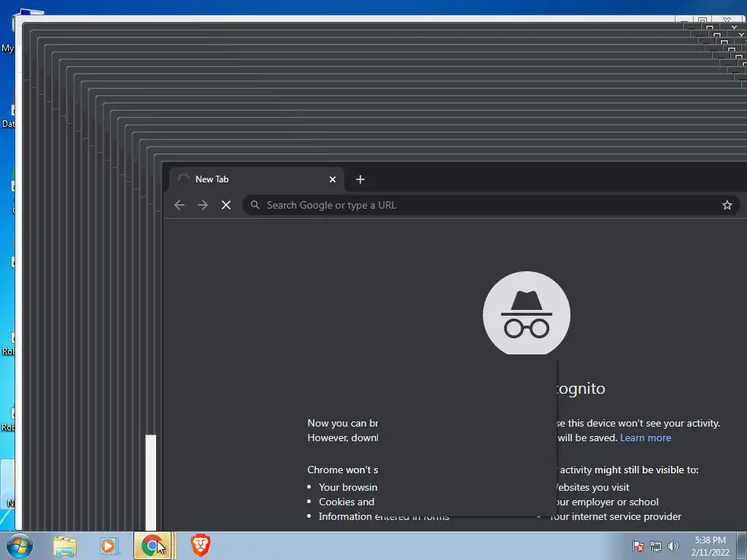Bookmark this tab with the star icon
The width and height of the screenshot is (747, 560).
pos(727,205)
